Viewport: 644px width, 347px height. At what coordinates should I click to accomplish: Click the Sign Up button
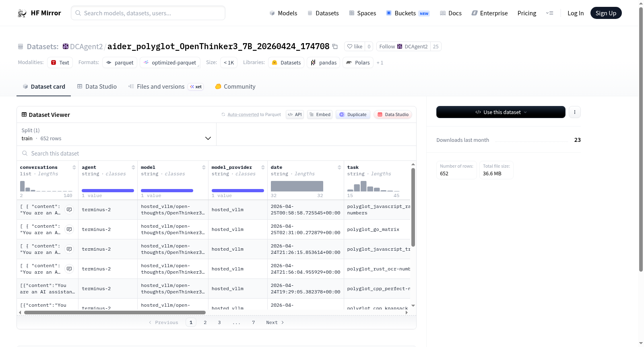(606, 13)
